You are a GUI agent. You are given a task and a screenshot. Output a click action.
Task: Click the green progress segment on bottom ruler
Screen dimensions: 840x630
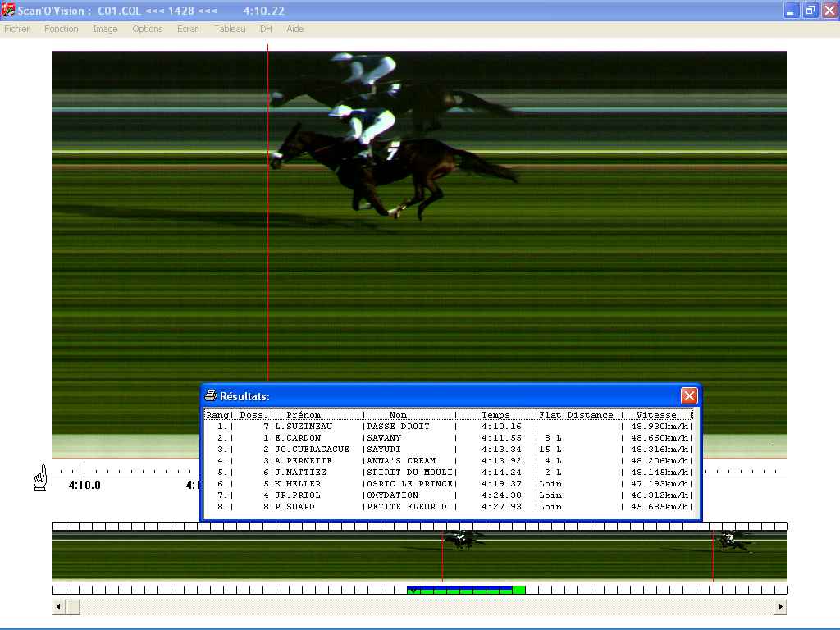466,591
